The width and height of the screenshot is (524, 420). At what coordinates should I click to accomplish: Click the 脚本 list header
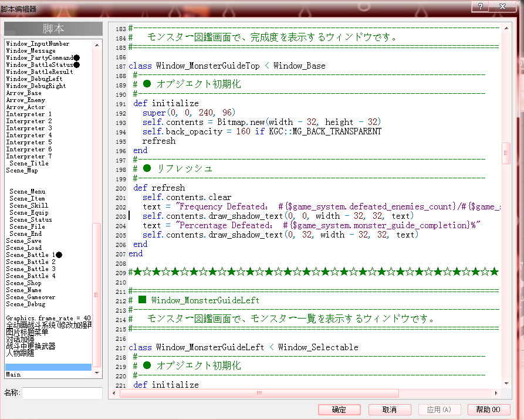[x=53, y=29]
